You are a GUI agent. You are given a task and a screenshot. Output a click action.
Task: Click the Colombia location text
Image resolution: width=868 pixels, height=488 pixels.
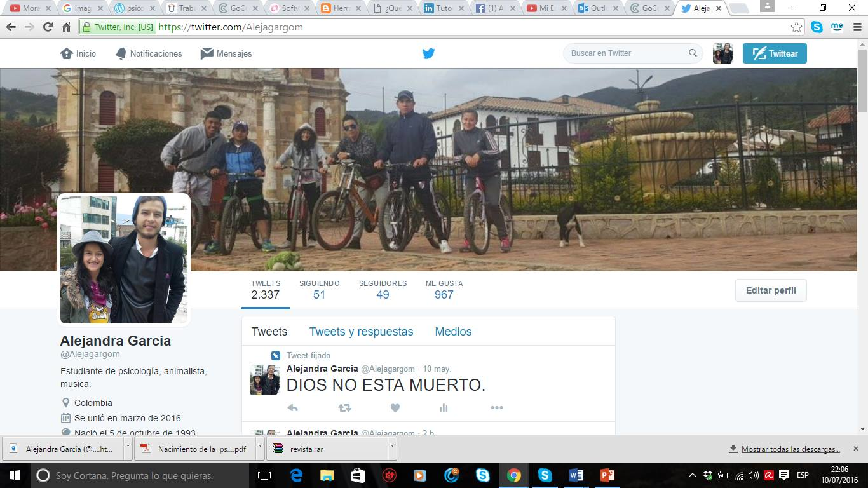[93, 403]
